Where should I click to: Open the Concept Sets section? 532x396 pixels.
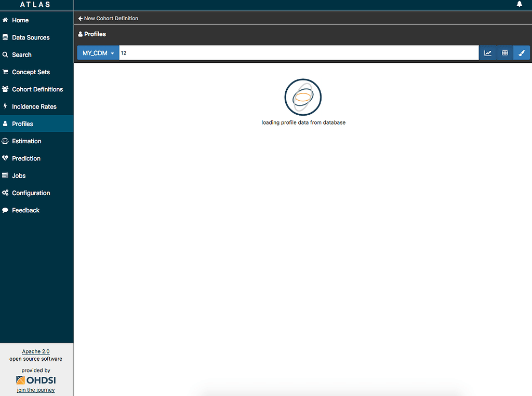[32, 72]
